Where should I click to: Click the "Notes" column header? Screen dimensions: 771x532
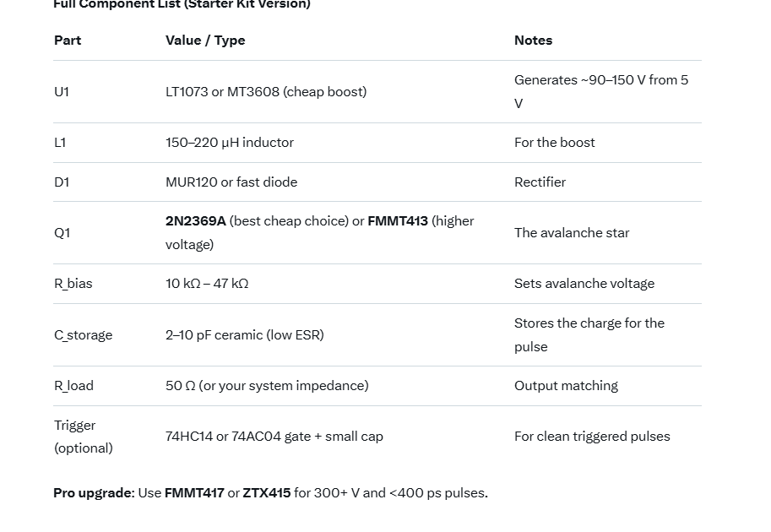(533, 41)
